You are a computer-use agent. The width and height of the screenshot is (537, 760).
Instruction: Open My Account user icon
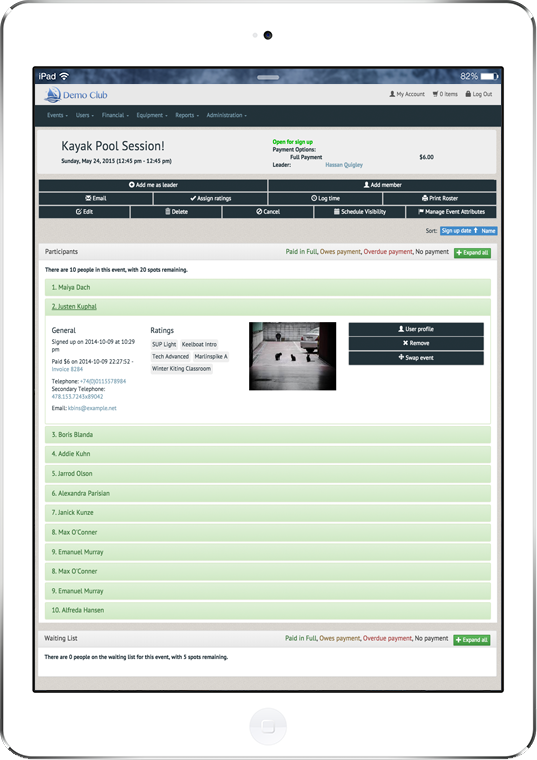pos(392,94)
